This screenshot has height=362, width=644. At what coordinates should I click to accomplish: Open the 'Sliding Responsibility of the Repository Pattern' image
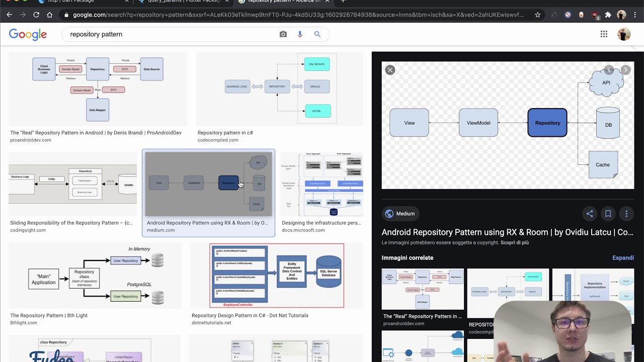tap(72, 185)
